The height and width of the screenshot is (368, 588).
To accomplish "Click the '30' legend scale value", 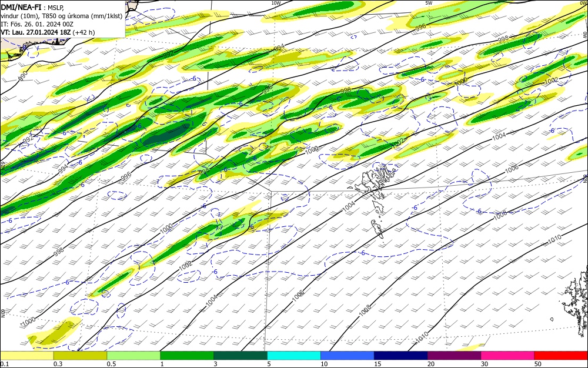I will pyautogui.click(x=485, y=364).
